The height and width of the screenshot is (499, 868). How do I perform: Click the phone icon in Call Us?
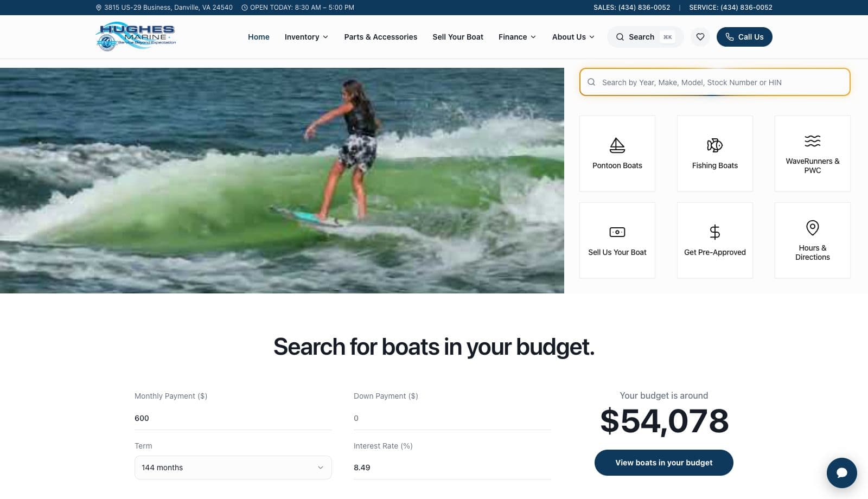click(730, 37)
